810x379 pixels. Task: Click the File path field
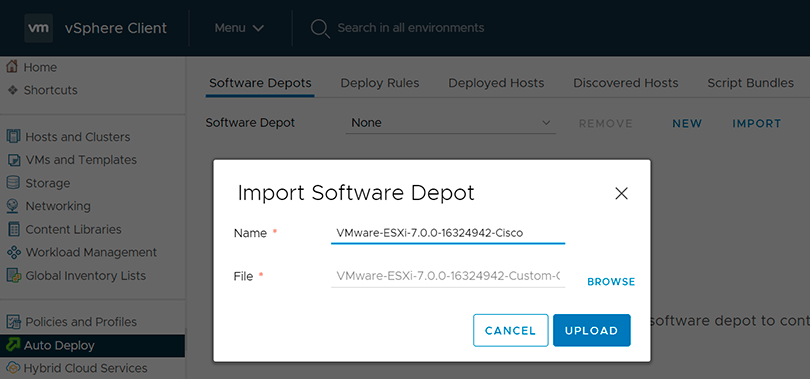click(448, 277)
